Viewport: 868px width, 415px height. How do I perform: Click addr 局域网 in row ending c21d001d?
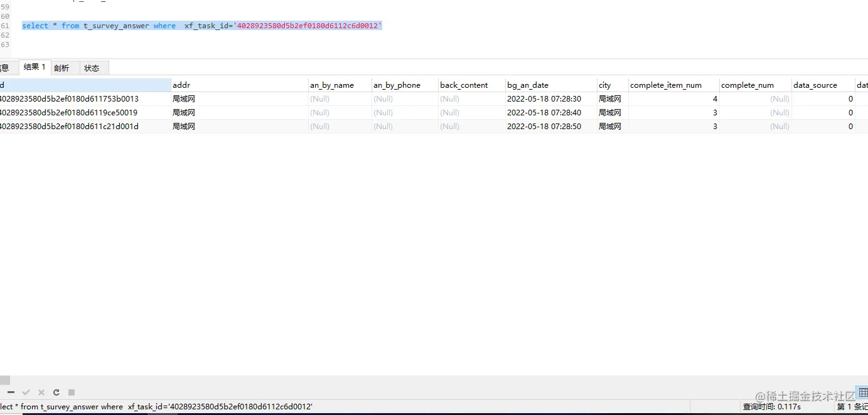240,126
